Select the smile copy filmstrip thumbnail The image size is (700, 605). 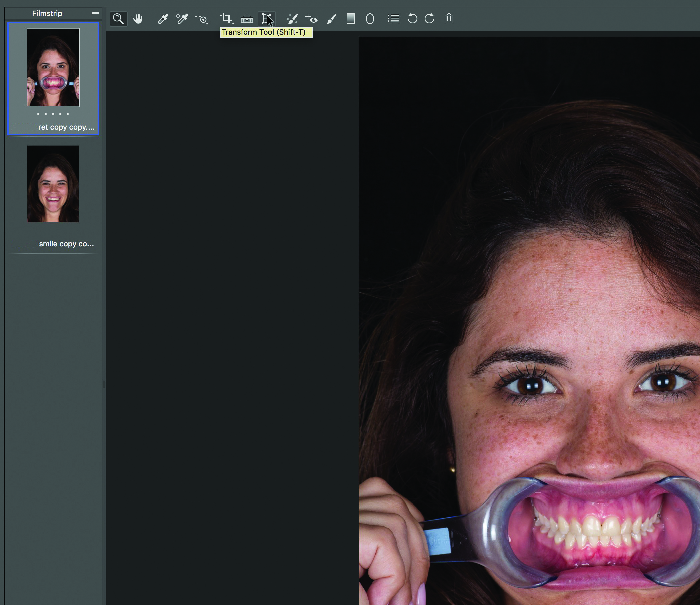click(x=53, y=184)
